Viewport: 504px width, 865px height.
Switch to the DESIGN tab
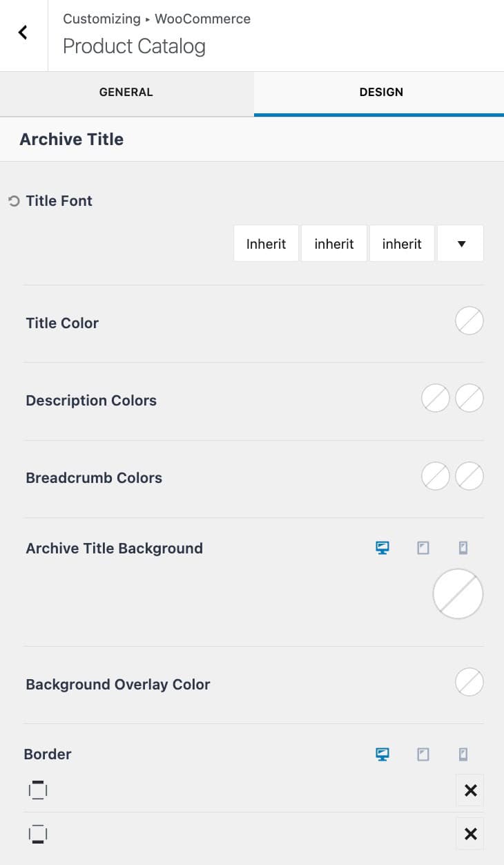click(x=381, y=92)
